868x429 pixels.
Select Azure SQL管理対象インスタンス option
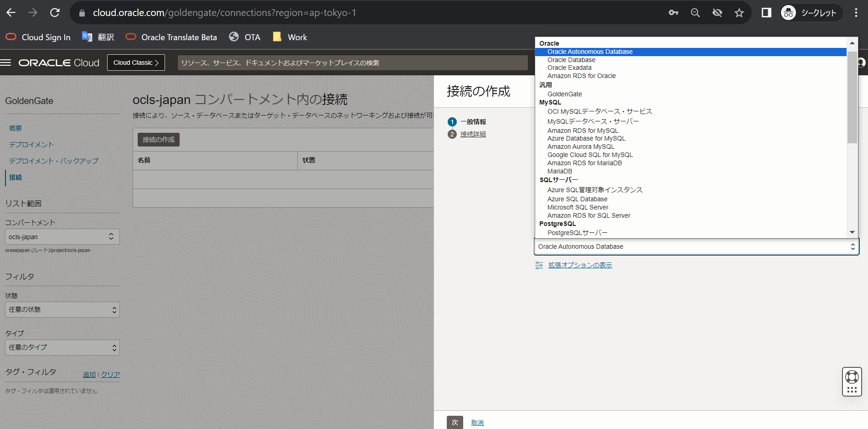[x=595, y=190]
